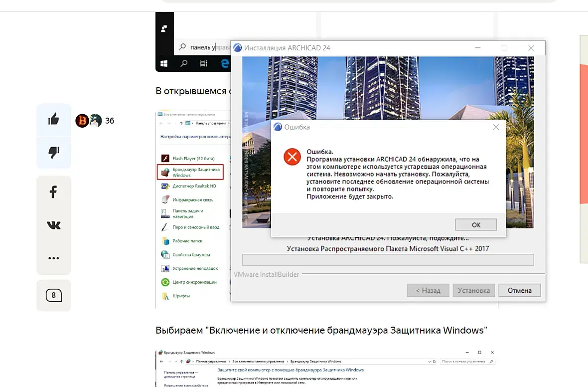Viewport: 588px width, 387px height.
Task: Click the Отмена button in installer
Action: [x=519, y=290]
